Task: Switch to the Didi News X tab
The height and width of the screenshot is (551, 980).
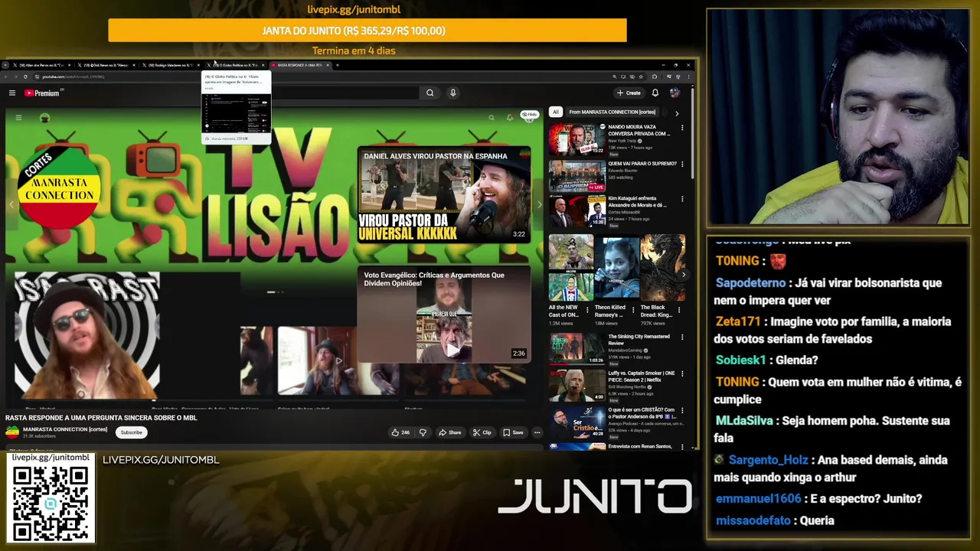Action: (106, 65)
